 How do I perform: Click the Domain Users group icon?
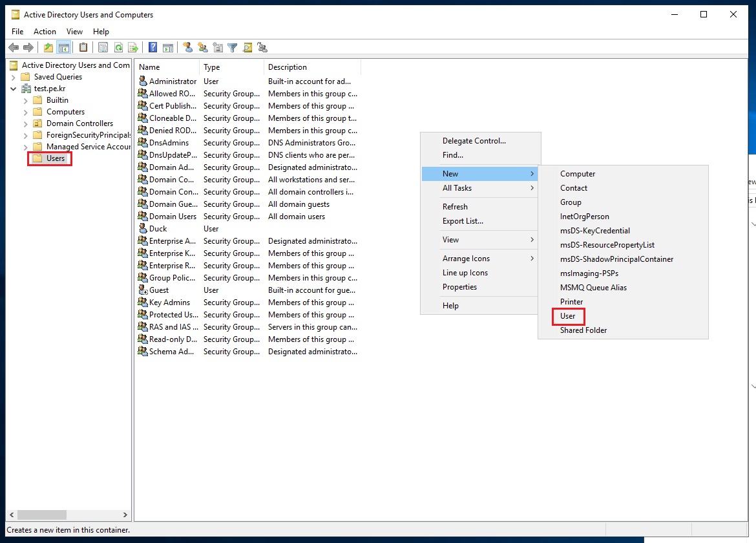coord(143,215)
